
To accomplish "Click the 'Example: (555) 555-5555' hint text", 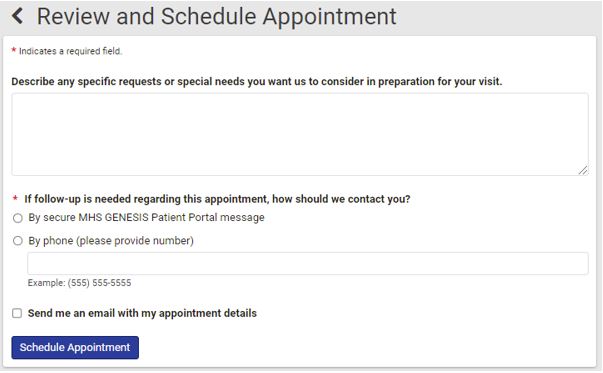I will click(x=79, y=283).
